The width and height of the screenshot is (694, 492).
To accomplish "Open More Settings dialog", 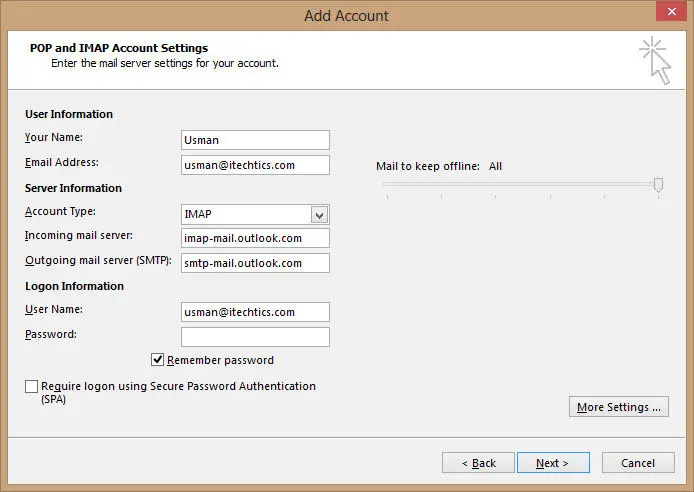I will click(x=619, y=407).
